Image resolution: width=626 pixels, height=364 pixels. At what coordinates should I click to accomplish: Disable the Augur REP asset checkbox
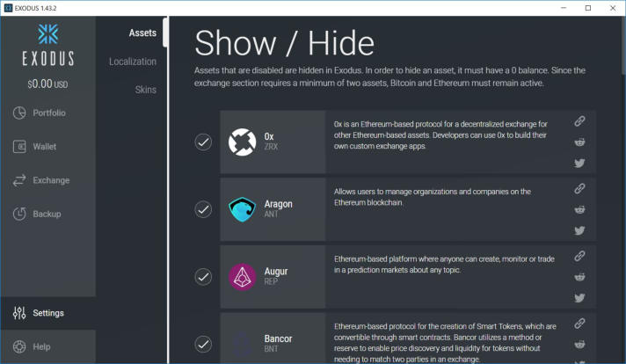tap(203, 277)
